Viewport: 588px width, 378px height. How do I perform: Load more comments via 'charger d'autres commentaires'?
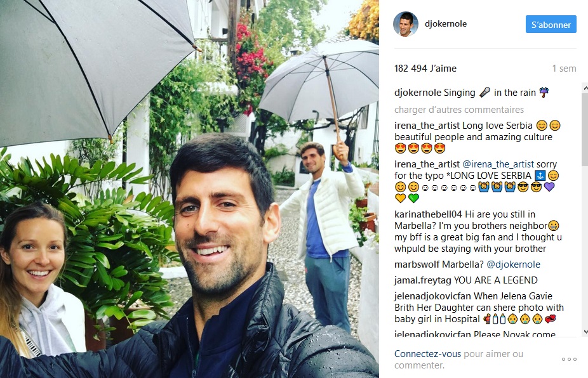pyautogui.click(x=459, y=110)
